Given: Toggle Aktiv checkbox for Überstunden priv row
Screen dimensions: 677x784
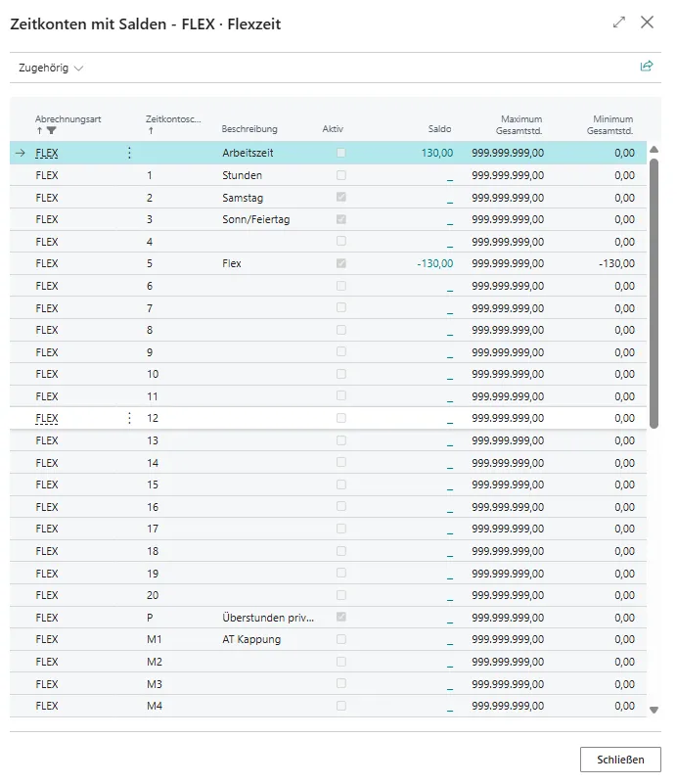Looking at the screenshot, I should 340,618.
